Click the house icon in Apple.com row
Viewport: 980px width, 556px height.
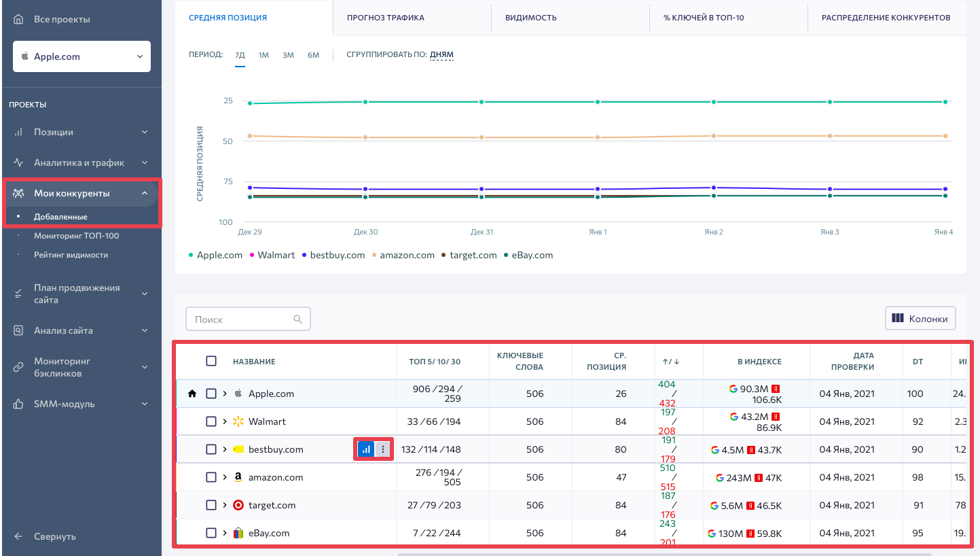pos(192,394)
